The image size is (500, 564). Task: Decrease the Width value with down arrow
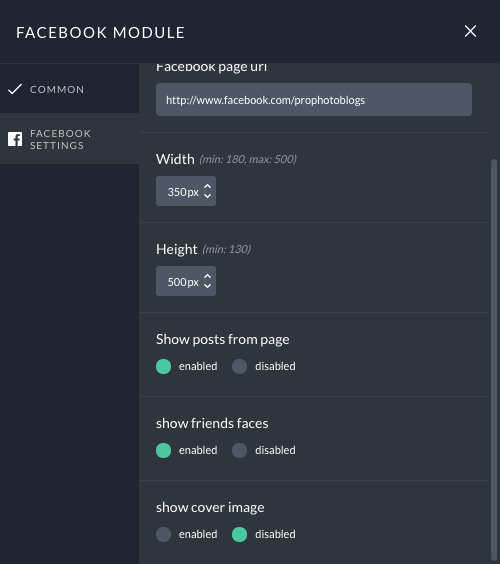pyautogui.click(x=207, y=196)
